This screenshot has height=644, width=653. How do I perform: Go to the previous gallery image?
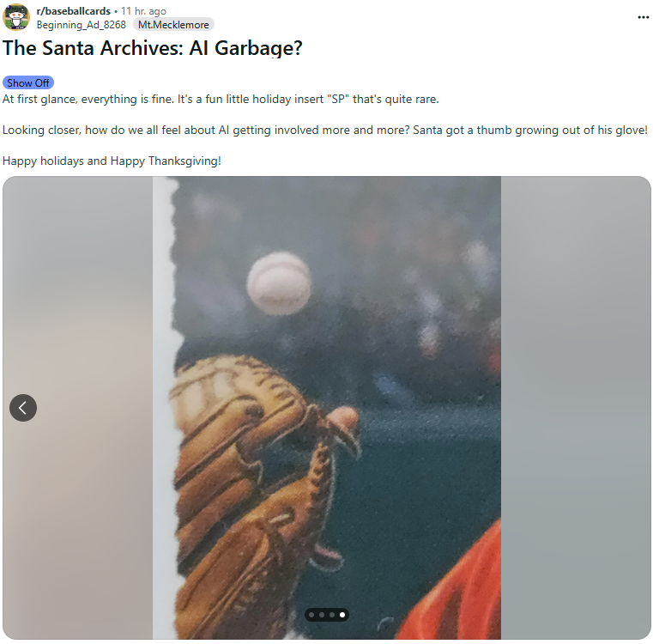[23, 408]
